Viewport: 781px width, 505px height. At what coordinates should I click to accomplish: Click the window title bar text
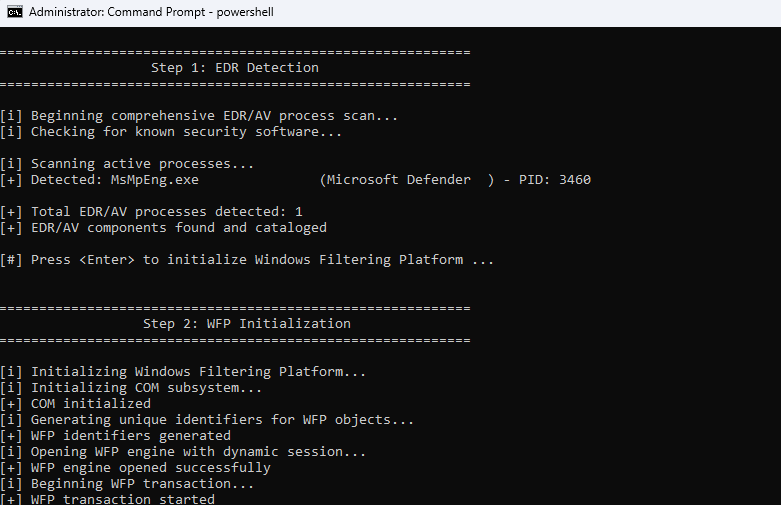point(151,13)
